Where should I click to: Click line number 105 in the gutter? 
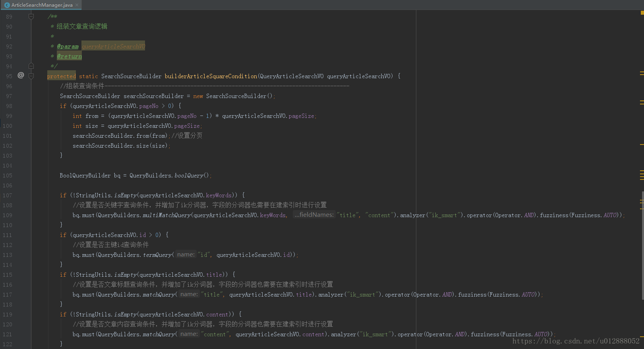7,175
